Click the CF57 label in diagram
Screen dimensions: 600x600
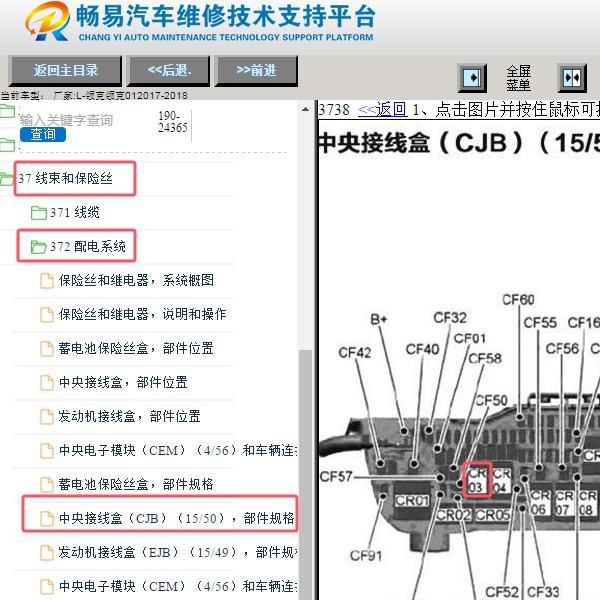(x=336, y=476)
